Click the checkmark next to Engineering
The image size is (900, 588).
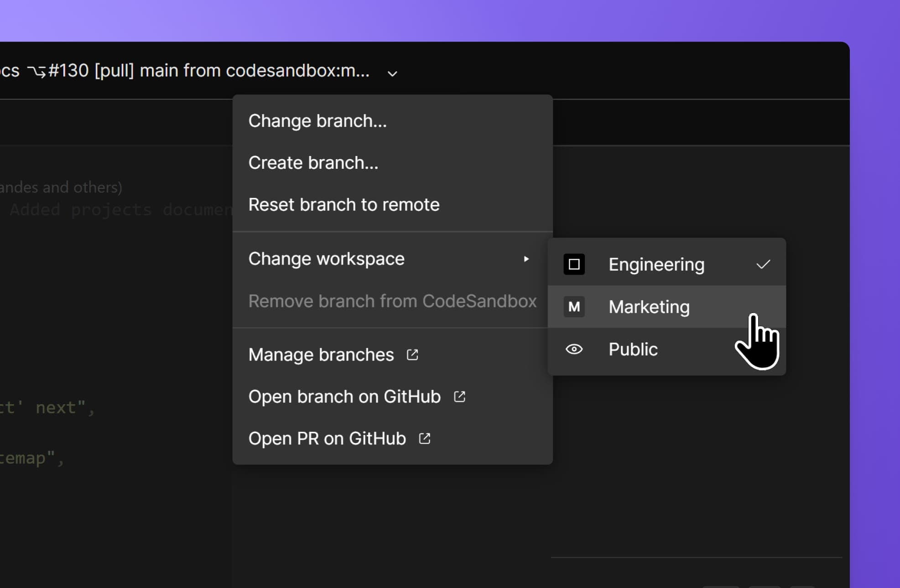coord(764,264)
